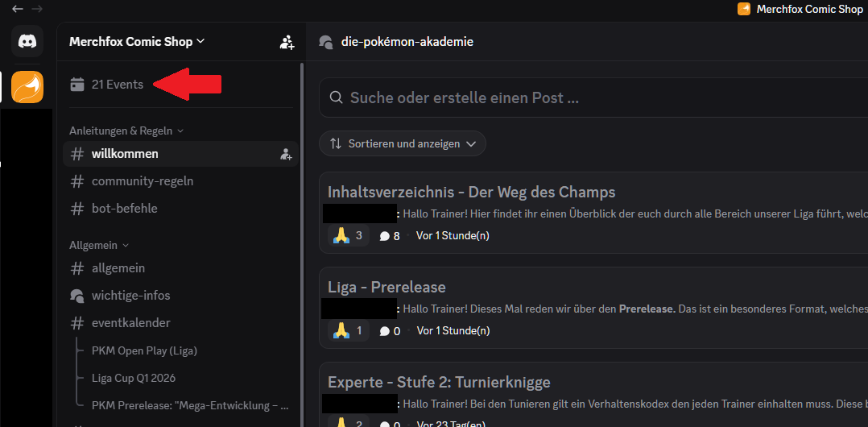The width and height of the screenshot is (868, 427).
Task: Open the Sortieren und anzeigen dropdown
Action: (403, 143)
